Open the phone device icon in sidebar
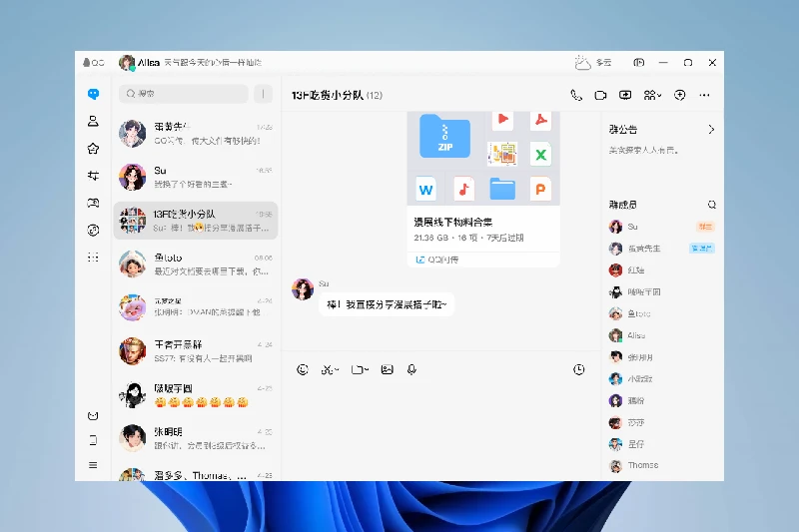Image resolution: width=799 pixels, height=532 pixels. pos(93,440)
